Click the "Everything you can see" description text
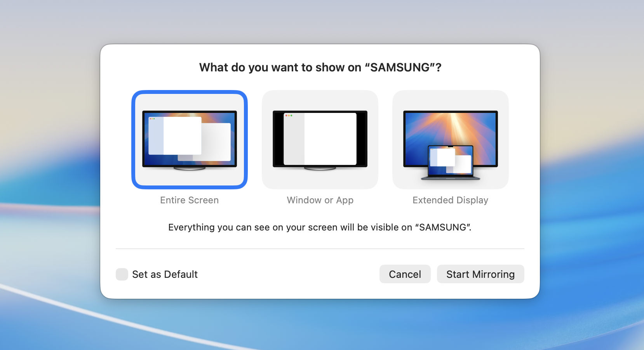 coord(320,227)
